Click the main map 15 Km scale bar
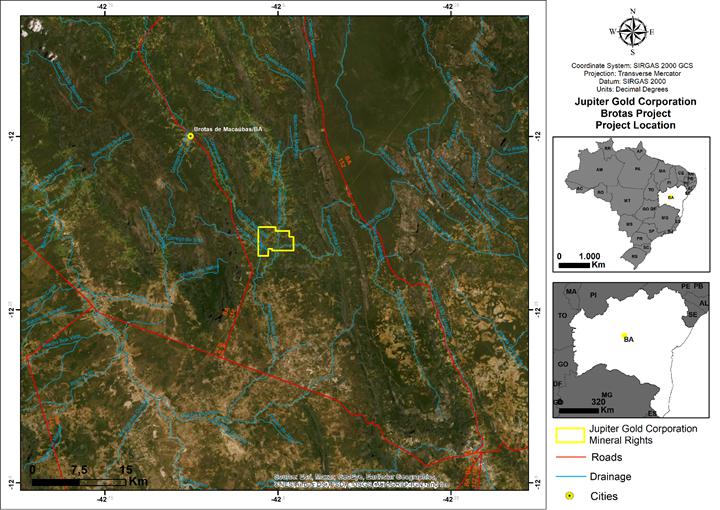720x510 pixels. [80, 482]
